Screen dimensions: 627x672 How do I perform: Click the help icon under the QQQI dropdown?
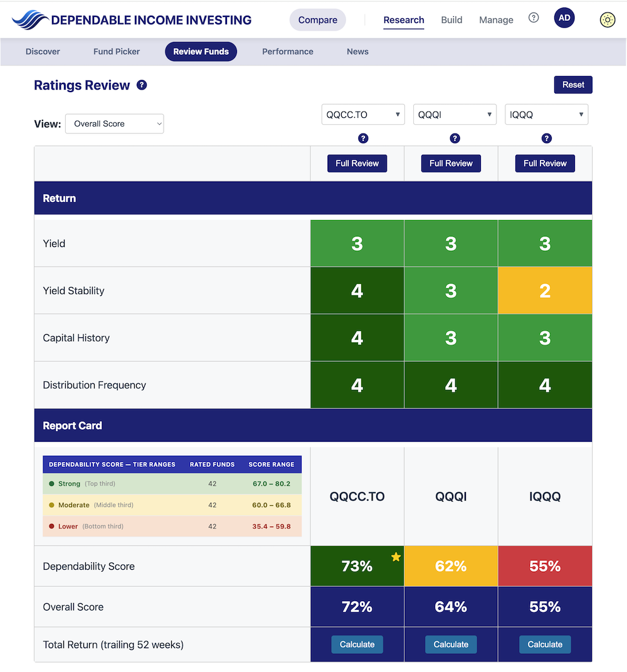click(455, 139)
